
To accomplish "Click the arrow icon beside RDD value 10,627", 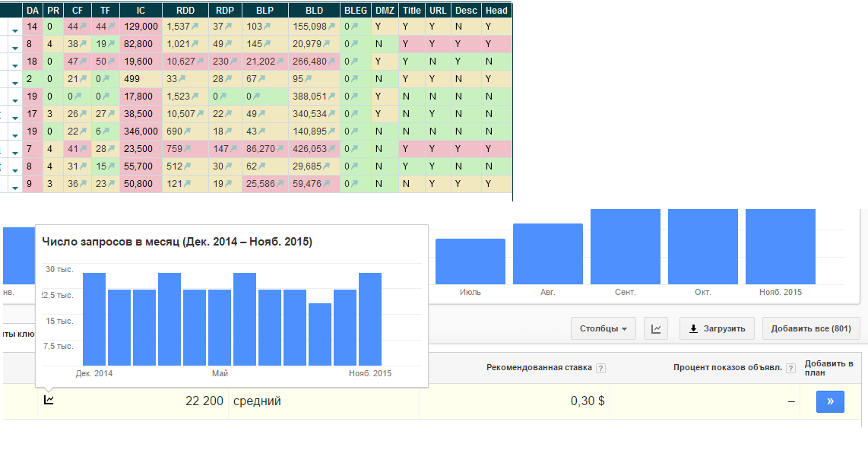I will (x=201, y=62).
